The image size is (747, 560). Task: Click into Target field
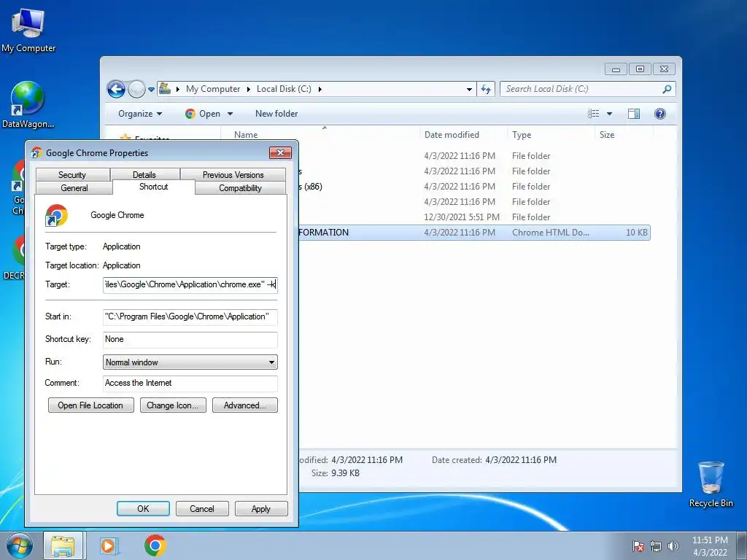(x=190, y=285)
